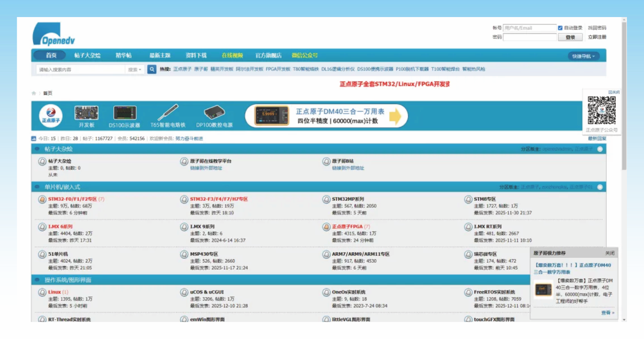
Task: Collapse the 单片机/嵌入式 section
Action: point(600,187)
